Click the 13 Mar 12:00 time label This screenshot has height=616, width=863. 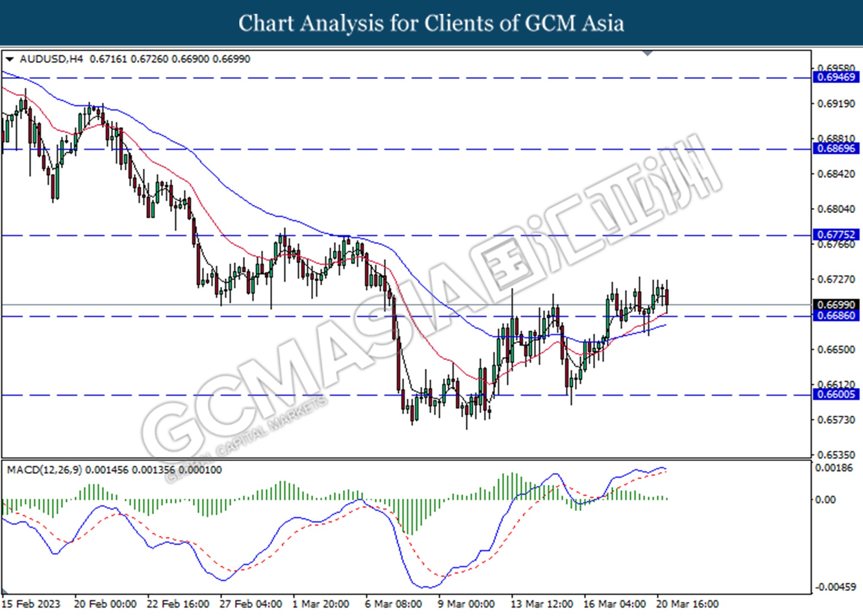tap(542, 604)
